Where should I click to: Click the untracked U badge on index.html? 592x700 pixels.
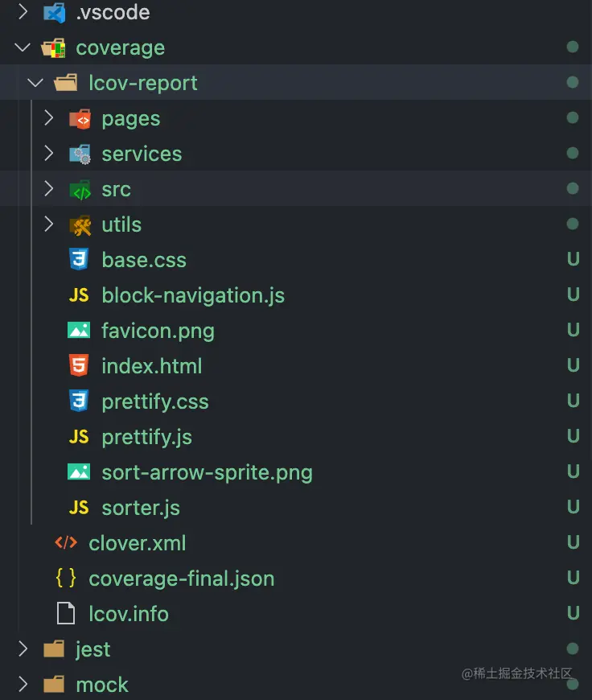click(x=573, y=366)
